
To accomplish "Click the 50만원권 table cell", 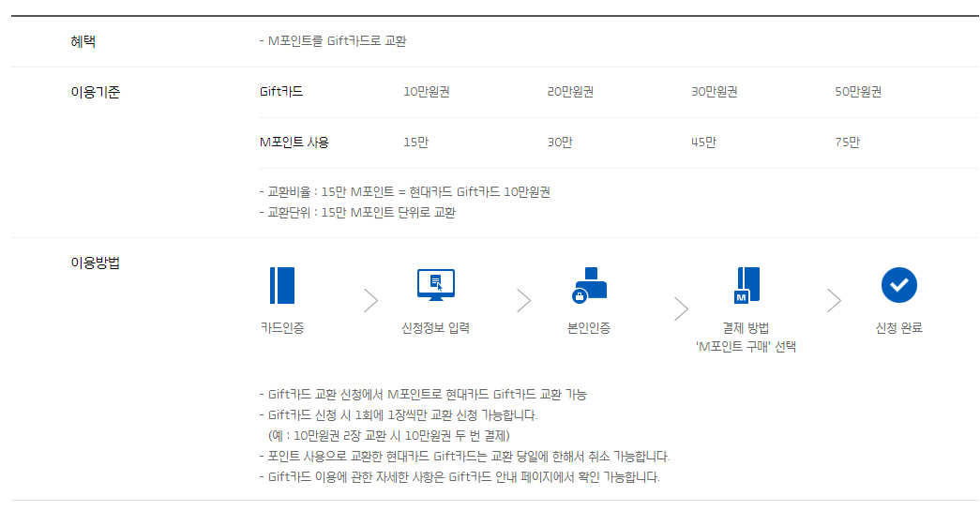I will tap(858, 92).
